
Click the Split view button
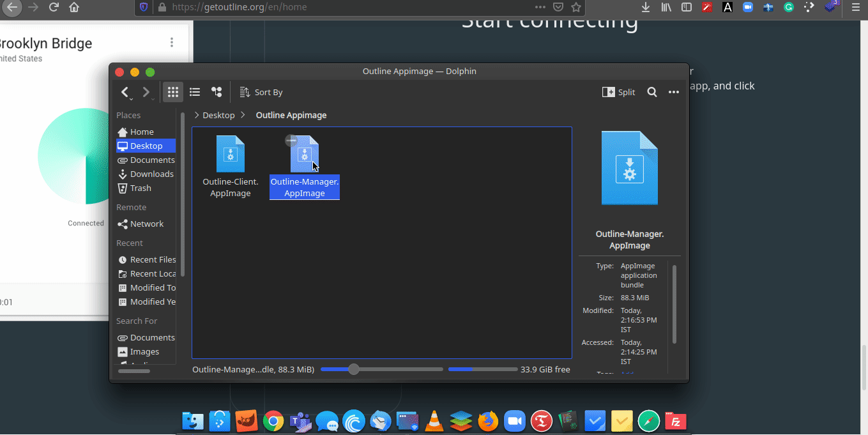pos(618,92)
